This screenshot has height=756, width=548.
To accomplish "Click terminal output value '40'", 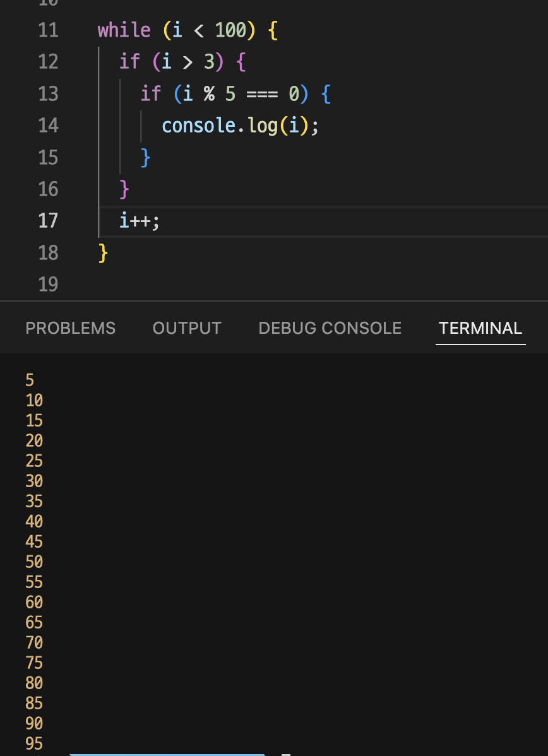I will 34,522.
